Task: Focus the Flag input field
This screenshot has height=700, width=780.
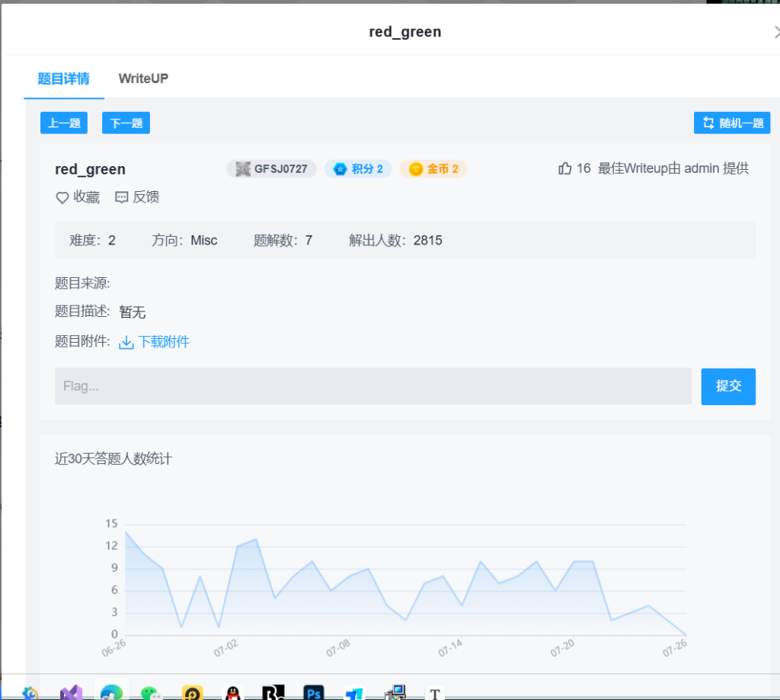Action: pos(372,386)
